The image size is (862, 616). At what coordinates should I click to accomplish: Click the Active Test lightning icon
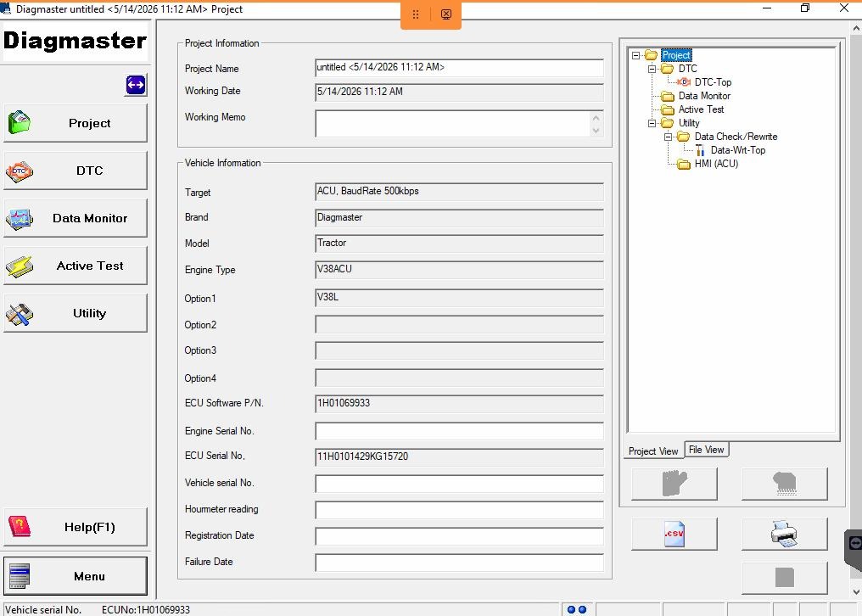[x=20, y=266]
